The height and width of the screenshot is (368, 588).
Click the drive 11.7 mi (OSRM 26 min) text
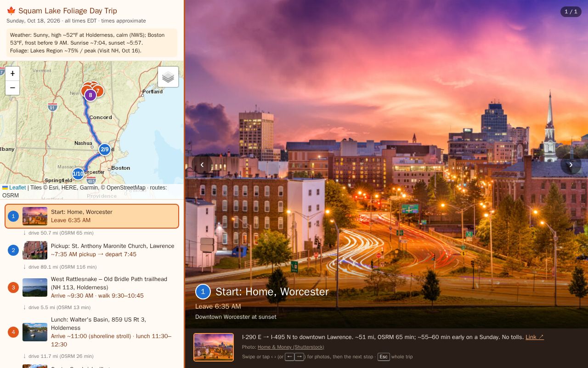click(x=61, y=356)
